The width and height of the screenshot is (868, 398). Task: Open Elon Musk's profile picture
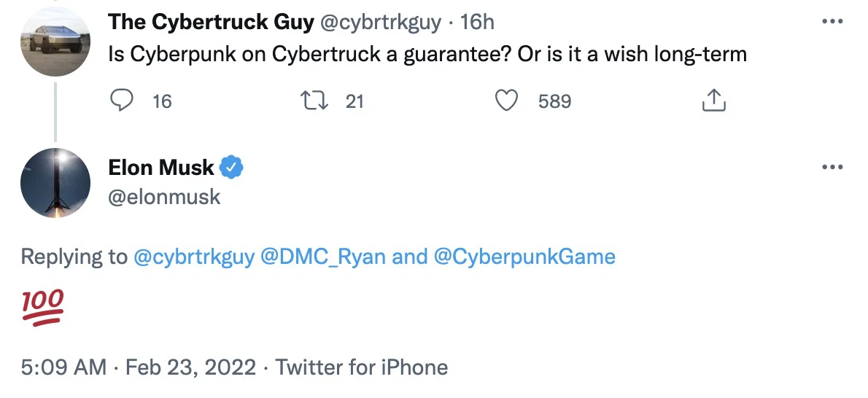click(x=55, y=182)
